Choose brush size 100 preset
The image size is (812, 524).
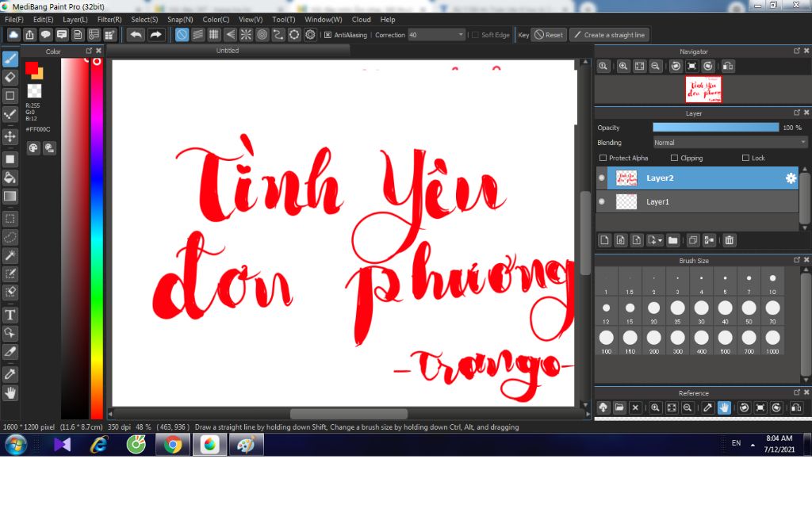(x=607, y=341)
